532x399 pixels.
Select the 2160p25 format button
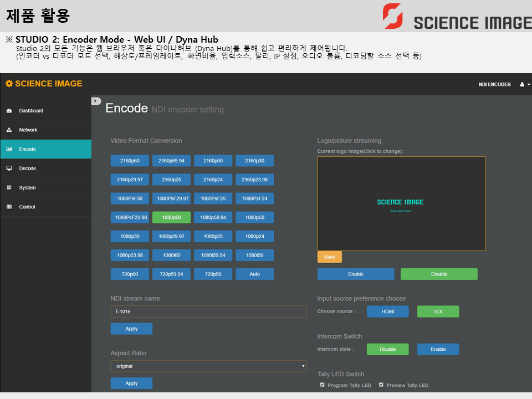tap(171, 180)
